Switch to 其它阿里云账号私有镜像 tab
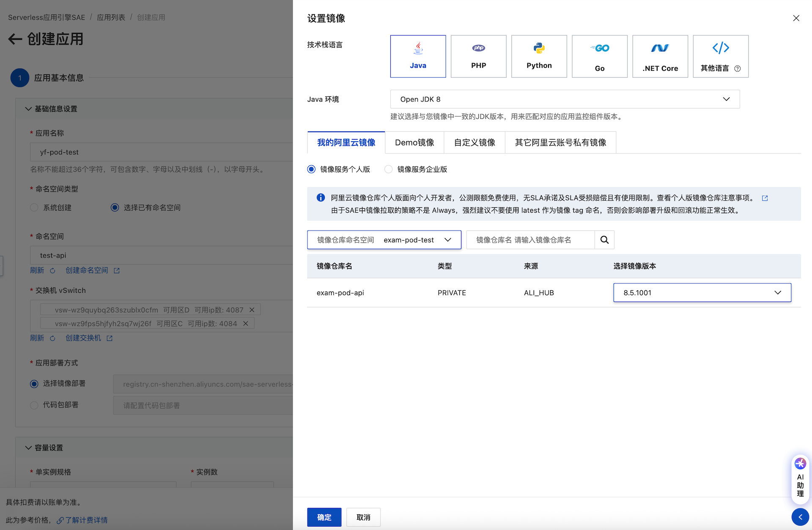The width and height of the screenshot is (812, 530). (560, 143)
